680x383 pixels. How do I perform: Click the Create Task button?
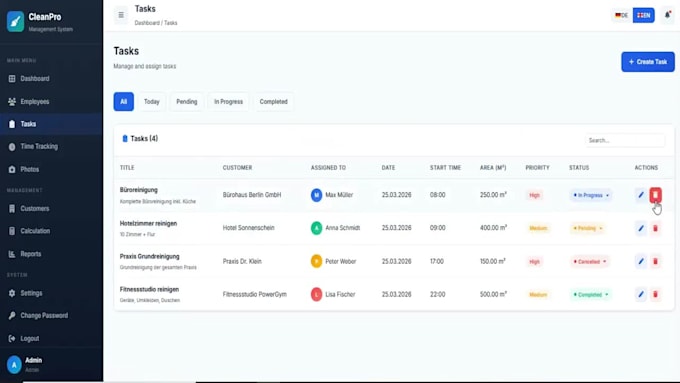coord(647,62)
